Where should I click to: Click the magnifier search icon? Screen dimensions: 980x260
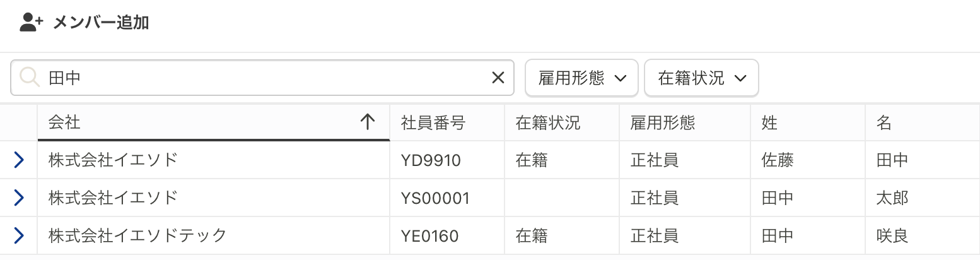pyautogui.click(x=30, y=78)
